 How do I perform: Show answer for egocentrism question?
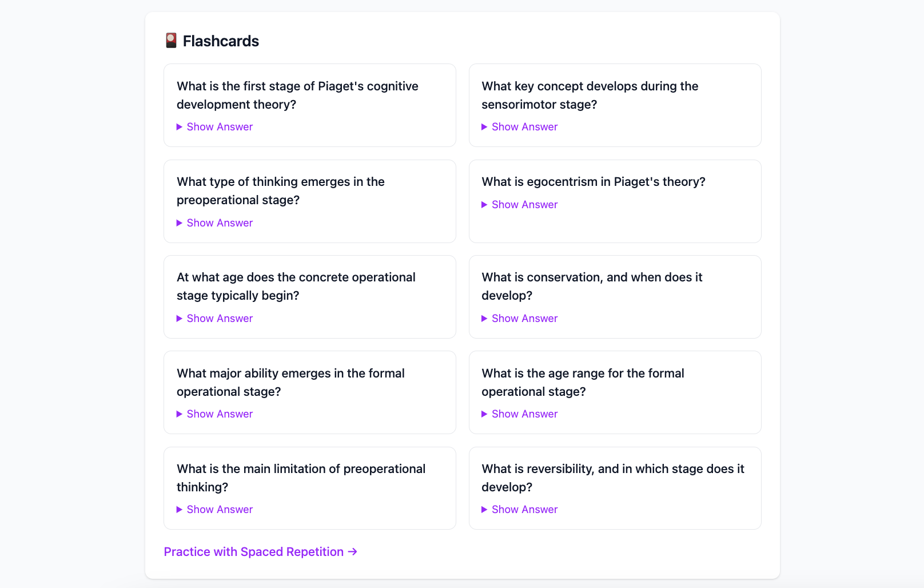pos(524,205)
